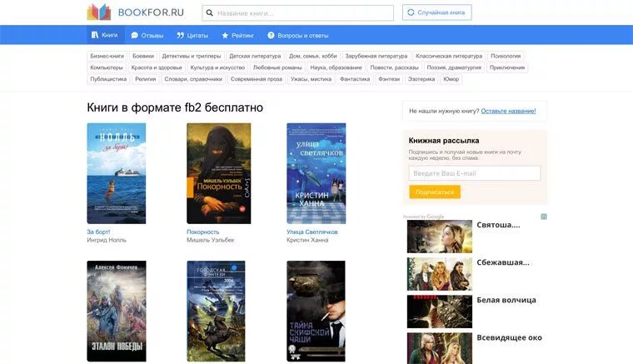Open the Детская литература category
Image resolution: width=633 pixels, height=364 pixels.
[x=255, y=56]
